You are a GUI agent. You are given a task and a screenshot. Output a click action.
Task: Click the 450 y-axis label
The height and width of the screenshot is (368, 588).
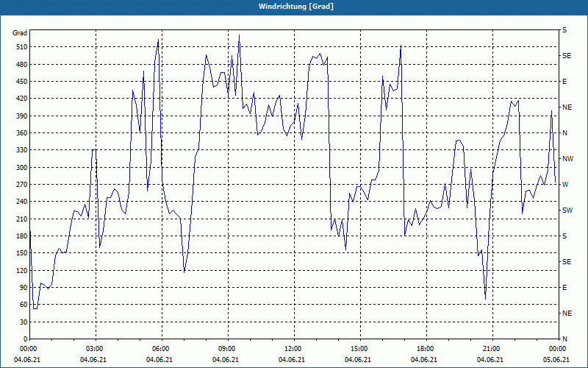(x=22, y=82)
